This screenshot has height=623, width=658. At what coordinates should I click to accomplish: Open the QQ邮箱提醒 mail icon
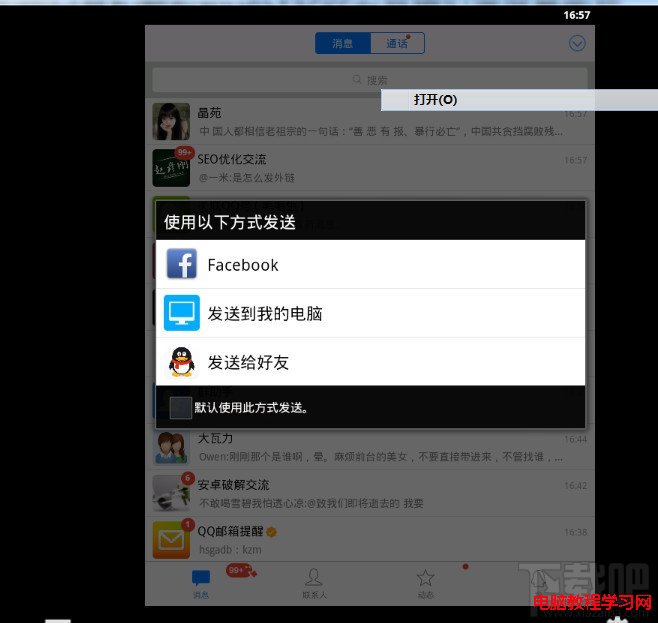click(x=171, y=540)
